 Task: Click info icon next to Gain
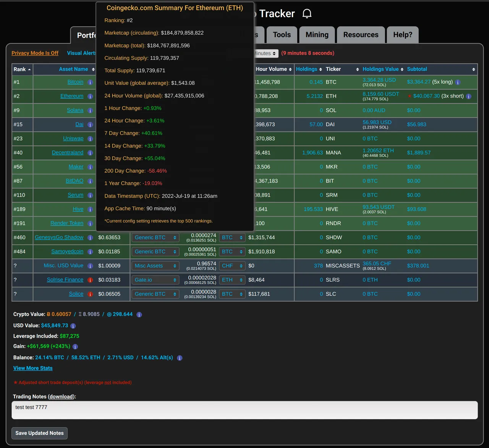point(75,347)
